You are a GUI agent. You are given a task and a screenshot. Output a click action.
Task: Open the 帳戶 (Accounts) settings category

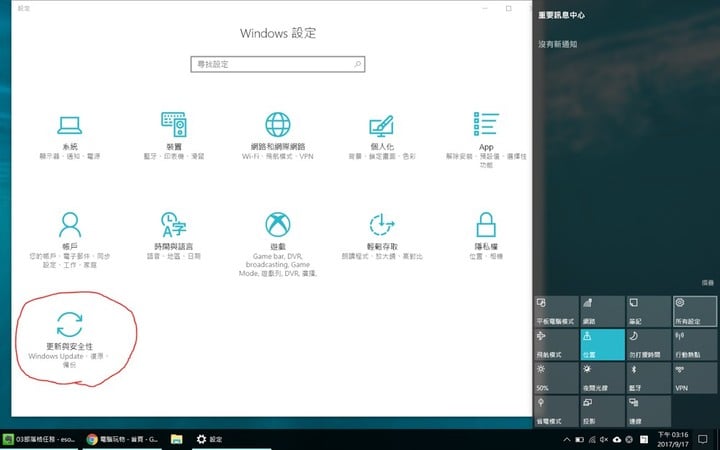(x=70, y=240)
